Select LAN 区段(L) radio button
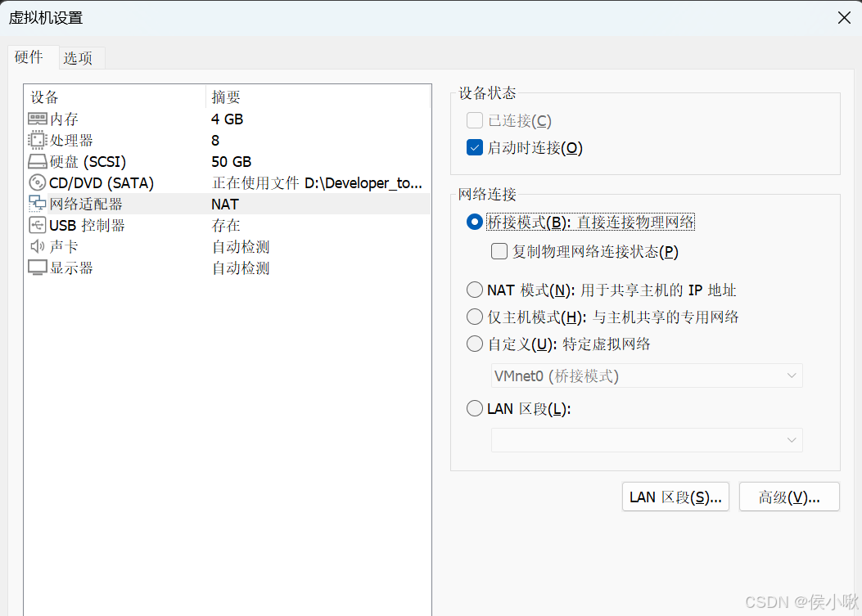Screen dimensions: 862x616 [475, 408]
